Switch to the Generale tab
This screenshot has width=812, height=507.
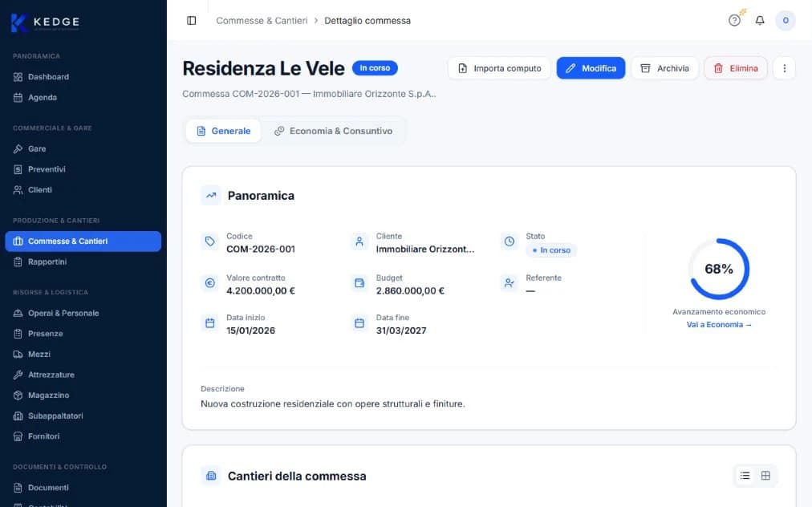coord(224,131)
